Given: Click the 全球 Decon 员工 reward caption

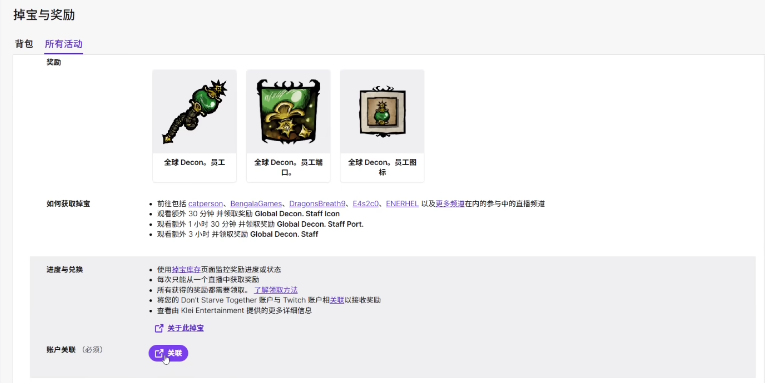Looking at the screenshot, I should pyautogui.click(x=195, y=162).
